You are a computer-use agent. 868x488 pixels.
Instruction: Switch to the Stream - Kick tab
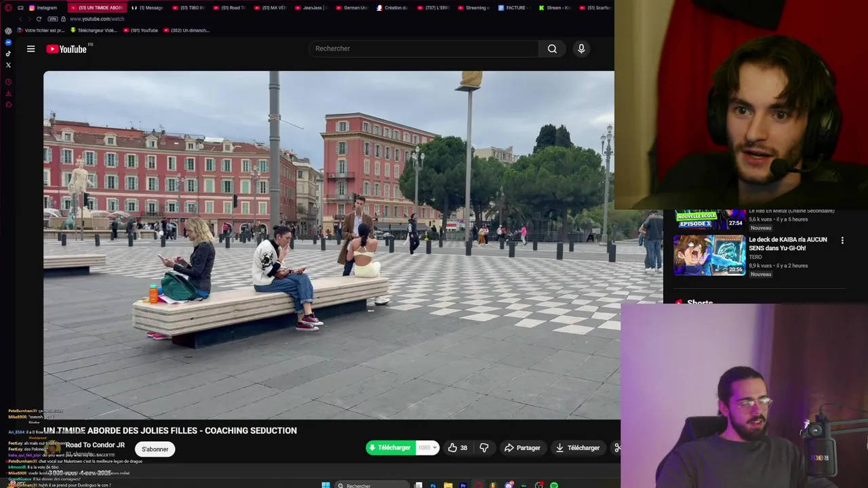(555, 7)
